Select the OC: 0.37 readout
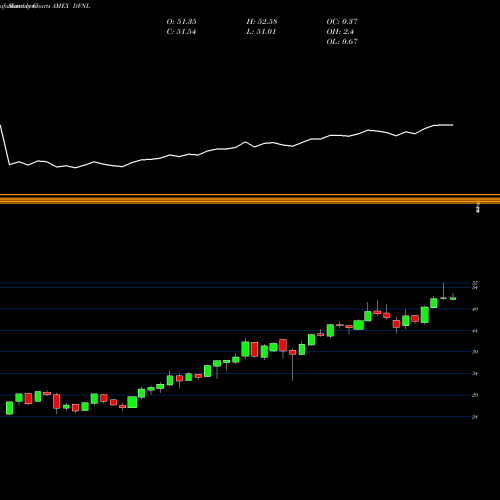 [x=342, y=22]
